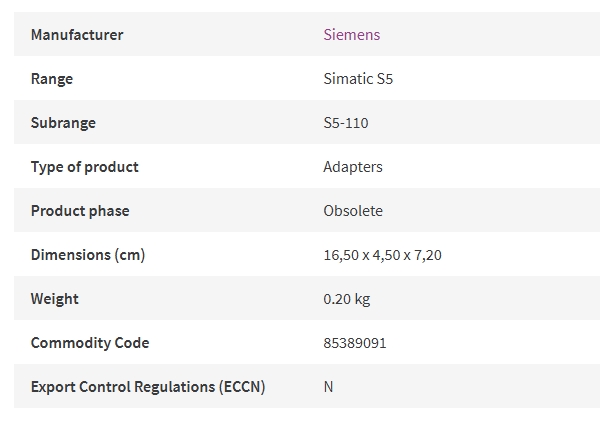
Task: Select the Simatic S5 range value
Action: coord(358,79)
